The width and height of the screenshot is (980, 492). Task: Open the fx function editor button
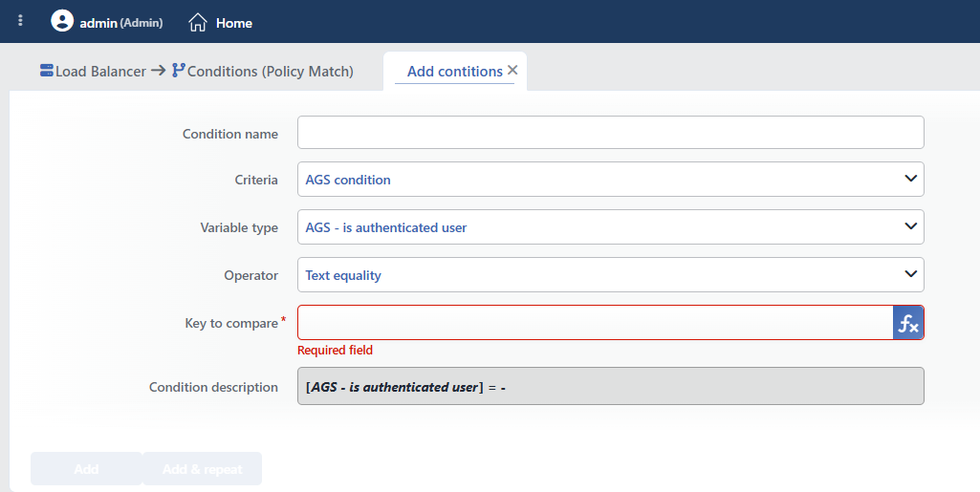tap(908, 323)
